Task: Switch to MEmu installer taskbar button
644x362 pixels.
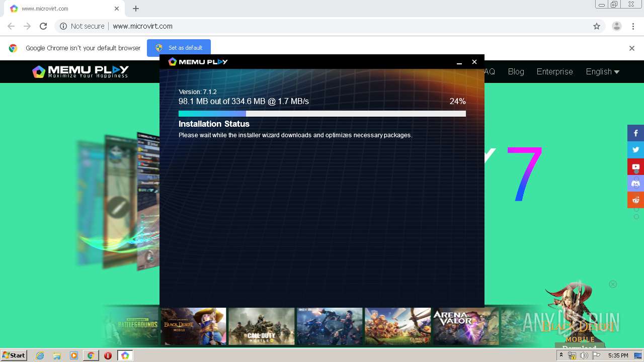Action: point(125,355)
